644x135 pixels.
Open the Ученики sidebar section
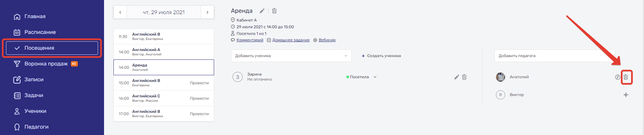(x=35, y=111)
